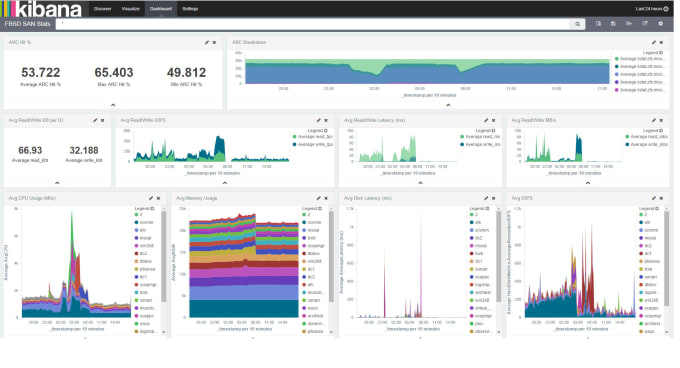Click Average read_tps legend color dot
The width and height of the screenshot is (680, 368).
[x=295, y=137]
